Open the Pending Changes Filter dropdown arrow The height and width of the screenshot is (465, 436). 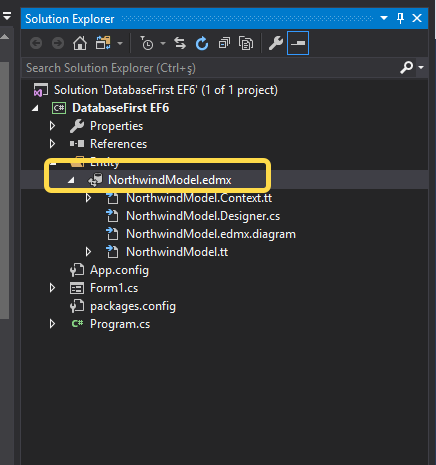[163, 43]
